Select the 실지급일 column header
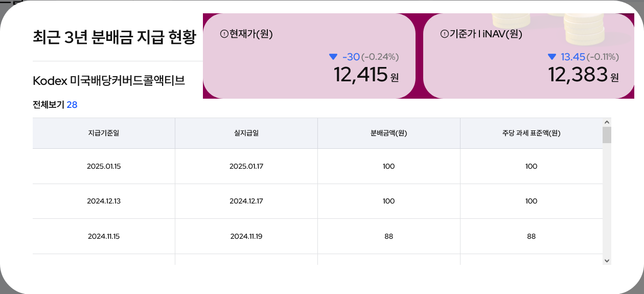 pyautogui.click(x=246, y=133)
